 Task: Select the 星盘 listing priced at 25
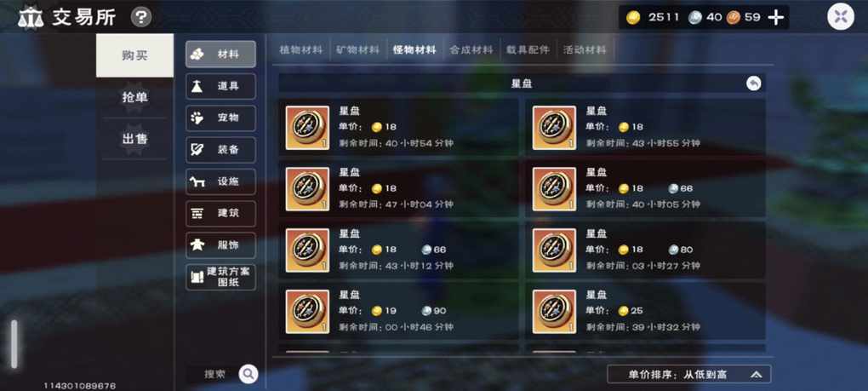645,312
